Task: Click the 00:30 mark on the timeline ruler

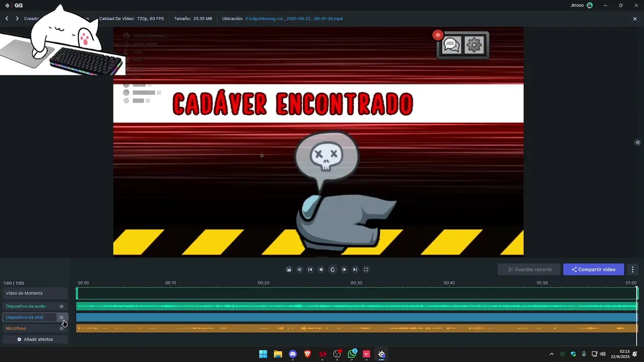Action: (356, 283)
